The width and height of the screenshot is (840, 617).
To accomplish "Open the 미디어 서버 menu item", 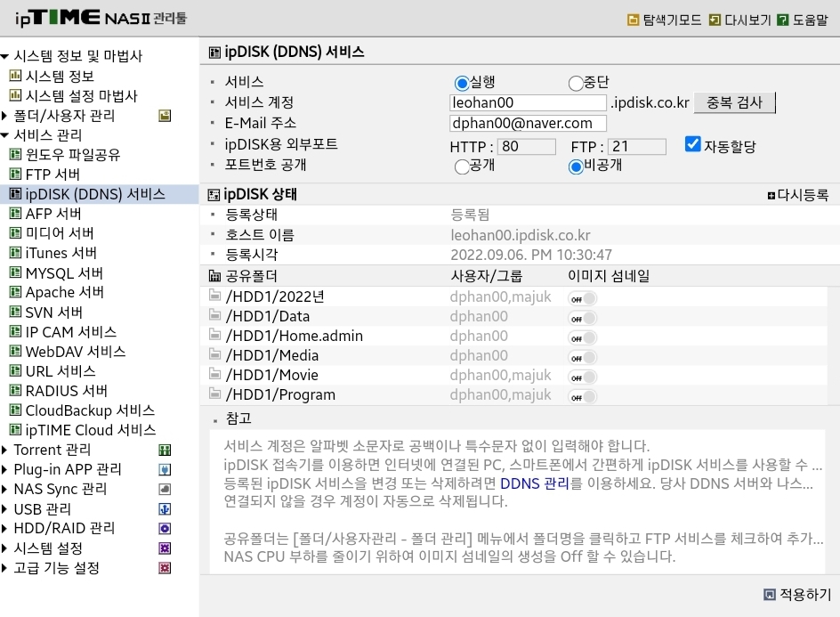I will (60, 233).
